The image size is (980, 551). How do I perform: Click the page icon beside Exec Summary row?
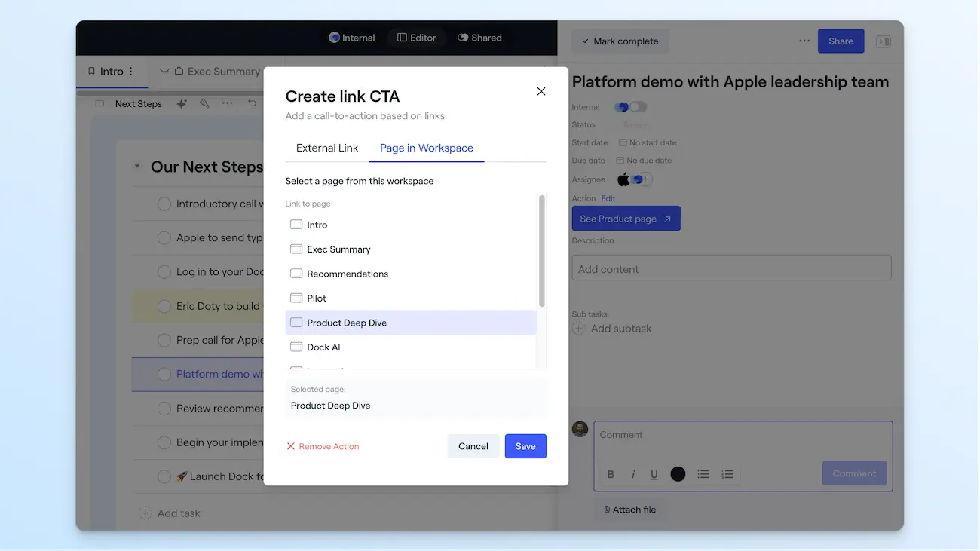tap(296, 249)
